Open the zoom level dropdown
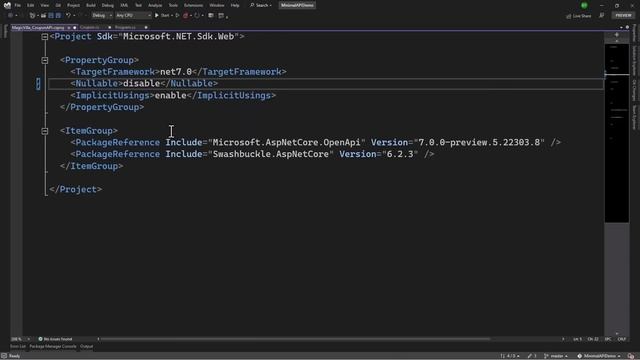 pos(20,339)
